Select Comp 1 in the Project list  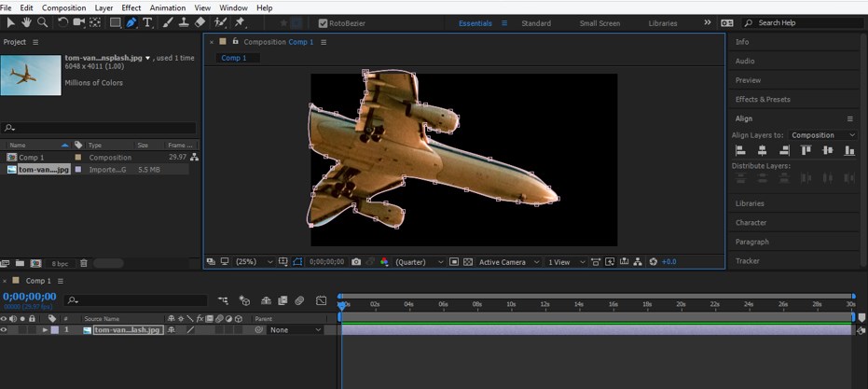coord(32,158)
